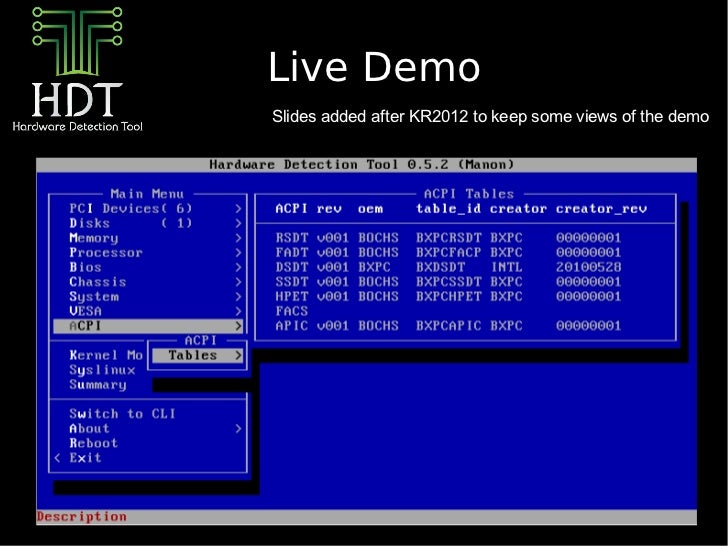Image resolution: width=728 pixels, height=546 pixels.
Task: Choose Processor in the Main Menu
Action: point(148,253)
